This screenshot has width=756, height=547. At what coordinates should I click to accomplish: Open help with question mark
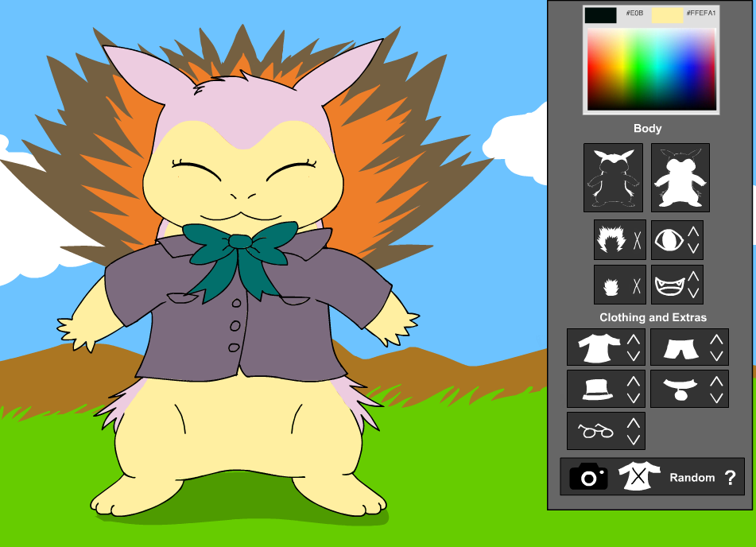point(731,478)
